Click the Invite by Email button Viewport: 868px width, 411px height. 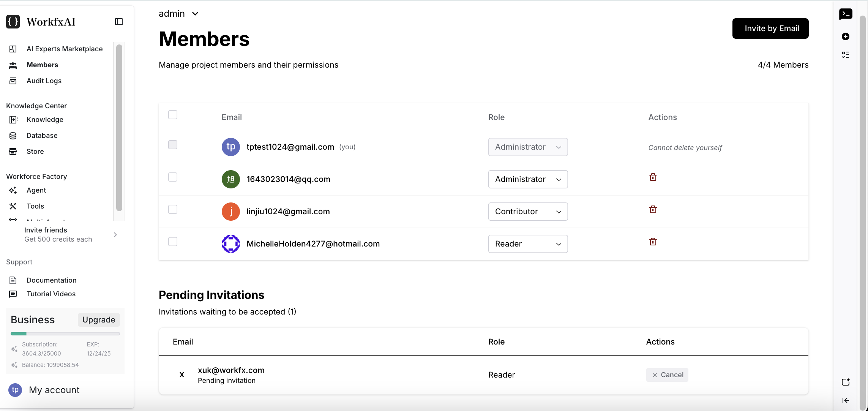(x=770, y=28)
